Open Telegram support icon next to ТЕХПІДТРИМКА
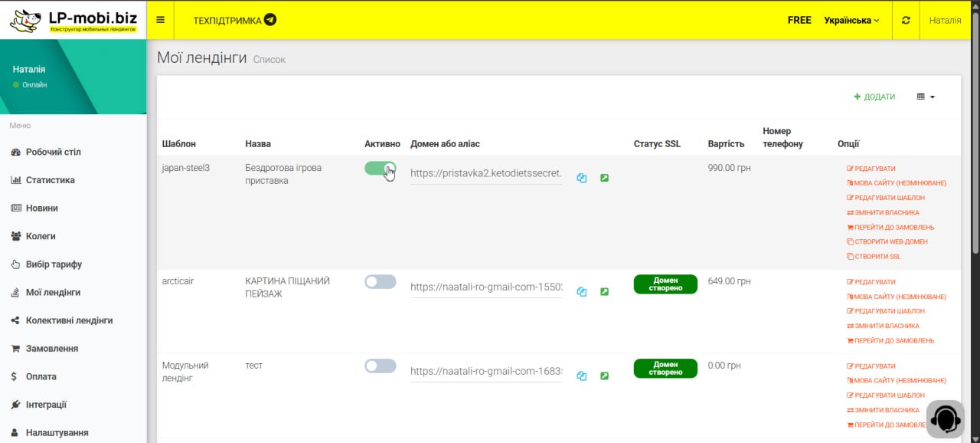Screen dimensions: 980x443 pyautogui.click(x=270, y=20)
